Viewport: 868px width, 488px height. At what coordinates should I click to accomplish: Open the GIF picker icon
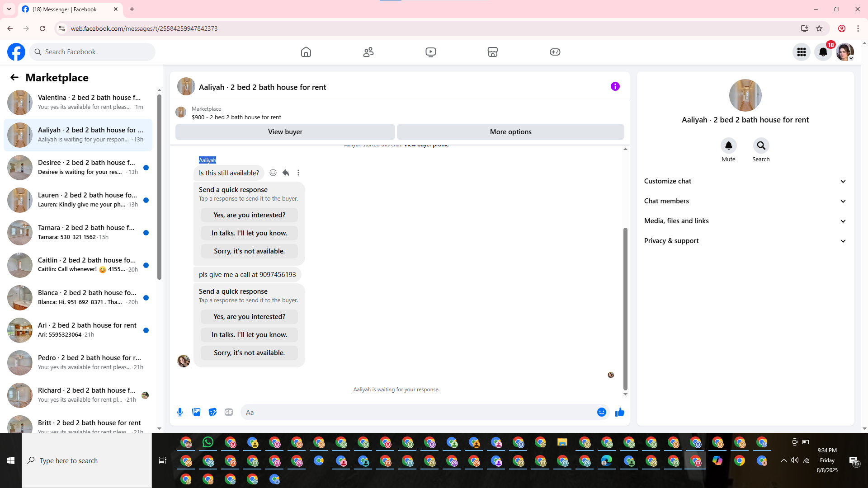(x=229, y=412)
